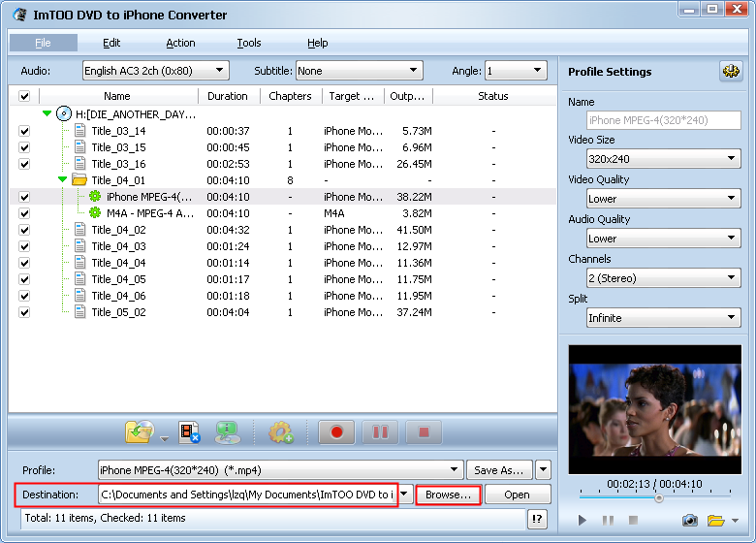The height and width of the screenshot is (543, 756).
Task: Toggle checkbox for M4A - MPEG-4 row
Action: (x=24, y=213)
